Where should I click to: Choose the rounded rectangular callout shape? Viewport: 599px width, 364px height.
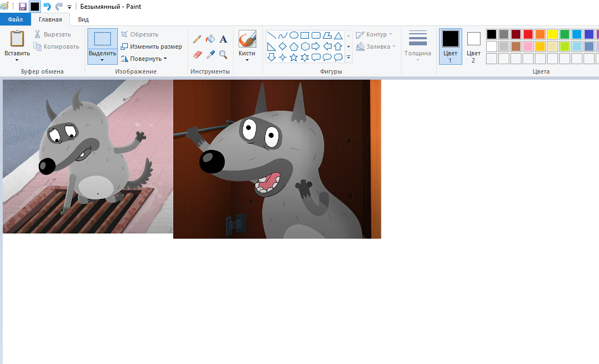[316, 57]
